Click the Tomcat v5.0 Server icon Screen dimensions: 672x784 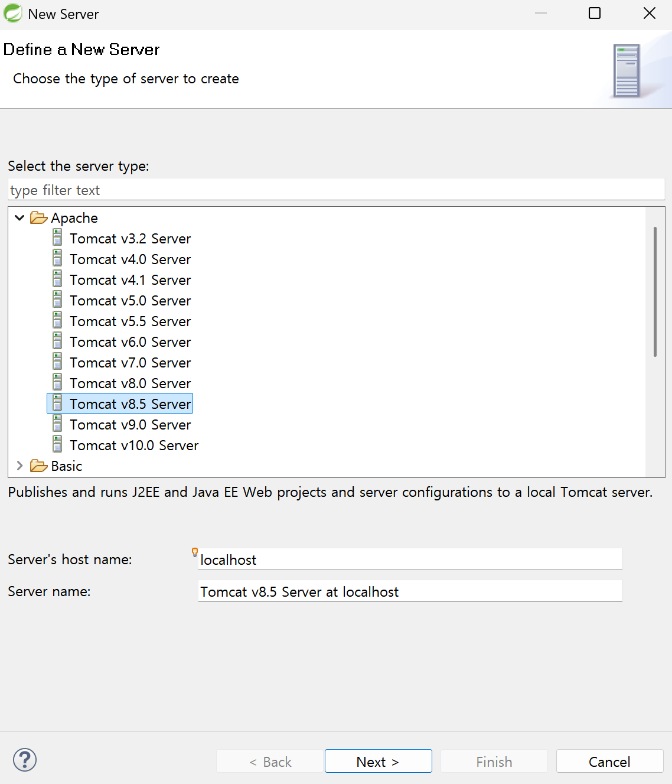click(57, 300)
